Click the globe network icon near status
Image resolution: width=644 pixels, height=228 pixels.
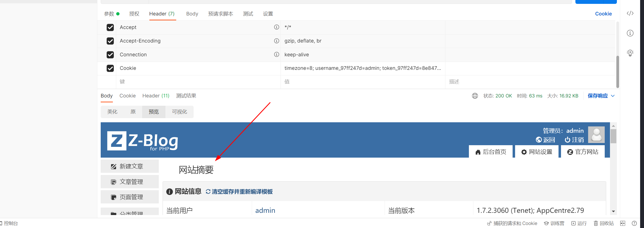pyautogui.click(x=475, y=96)
